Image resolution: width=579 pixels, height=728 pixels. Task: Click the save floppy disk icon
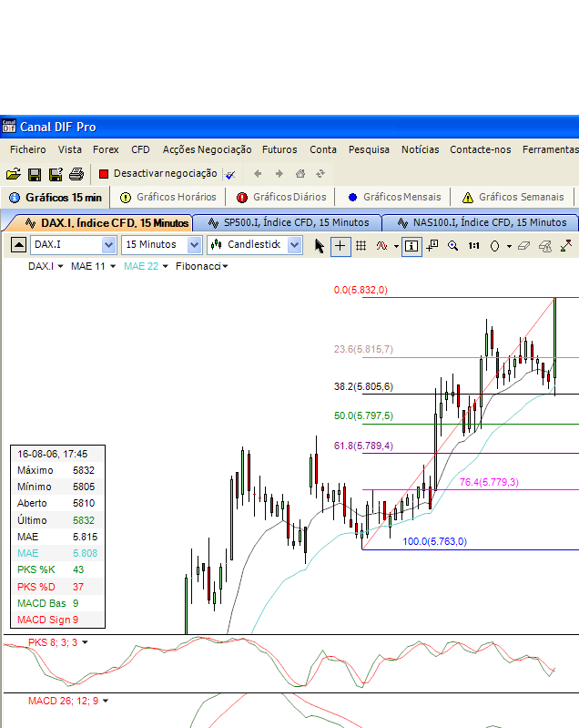[x=35, y=174]
